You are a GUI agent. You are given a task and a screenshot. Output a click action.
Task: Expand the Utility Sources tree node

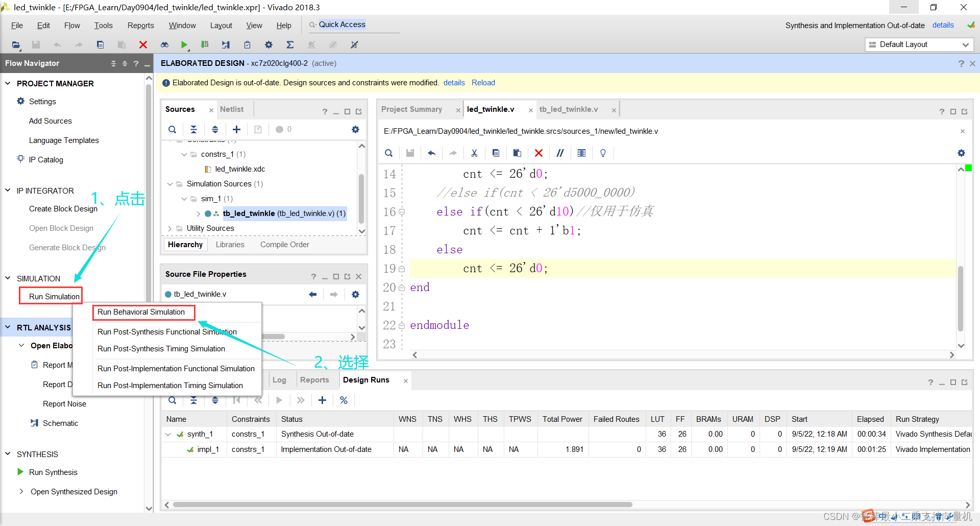(x=170, y=228)
